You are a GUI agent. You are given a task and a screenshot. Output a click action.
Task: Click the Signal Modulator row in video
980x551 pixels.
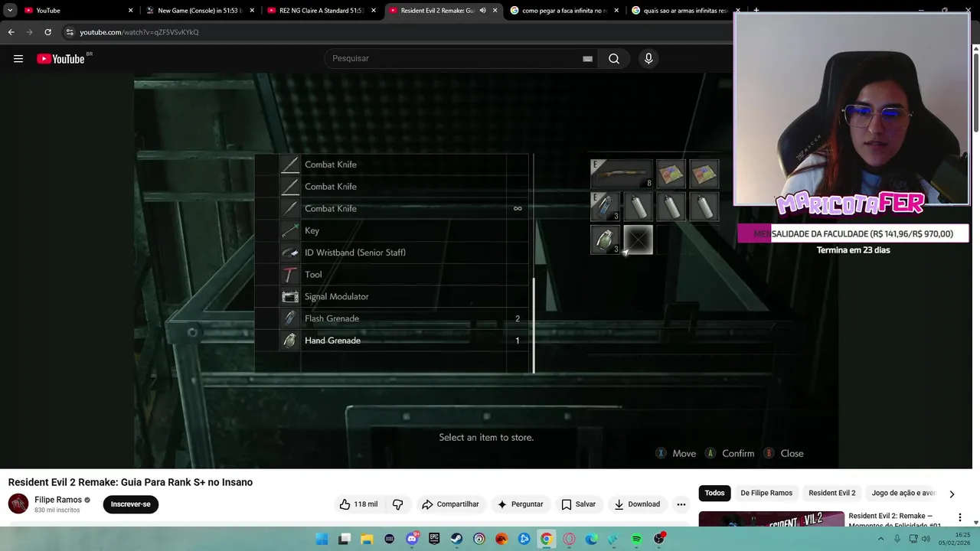tap(392, 296)
